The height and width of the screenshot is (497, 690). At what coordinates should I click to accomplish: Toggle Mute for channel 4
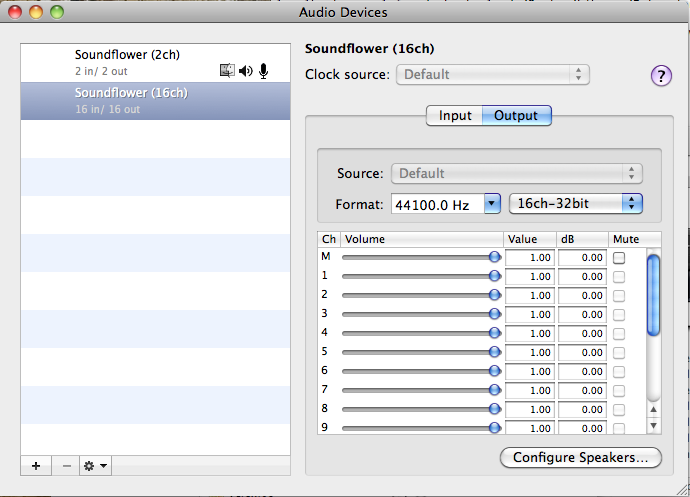tap(619, 333)
